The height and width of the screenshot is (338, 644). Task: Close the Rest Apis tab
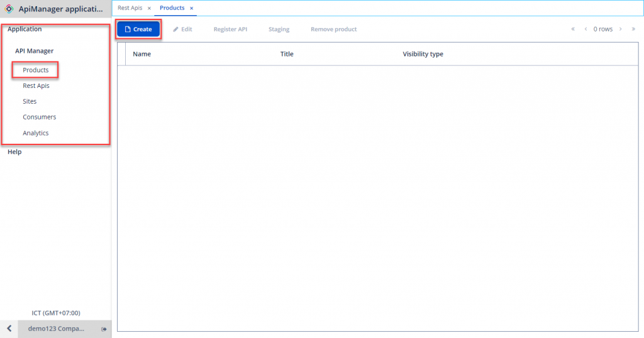pyautogui.click(x=149, y=8)
